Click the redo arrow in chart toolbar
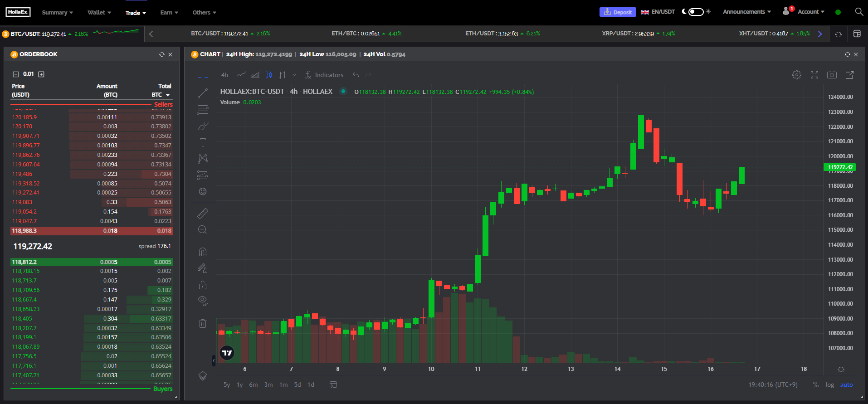868x404 pixels. click(368, 75)
